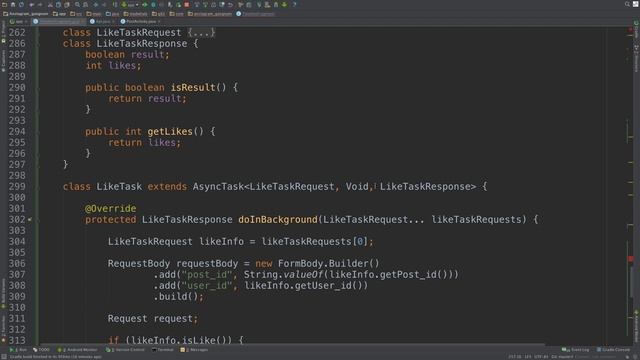Click the Copy toolbar icon

click(58, 4)
